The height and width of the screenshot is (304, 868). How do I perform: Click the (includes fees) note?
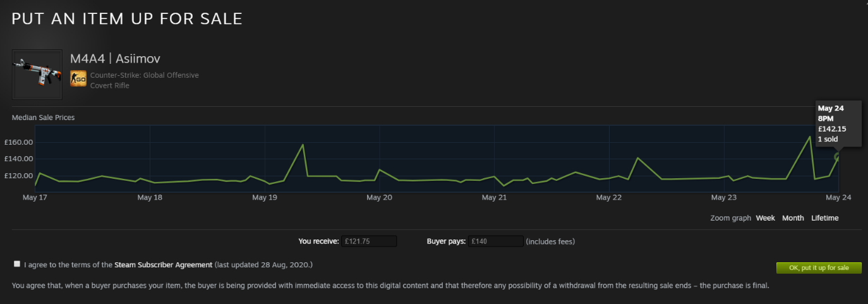coord(550,241)
